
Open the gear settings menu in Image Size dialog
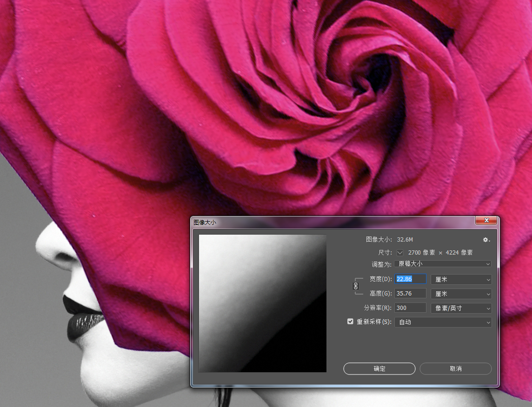(x=486, y=240)
